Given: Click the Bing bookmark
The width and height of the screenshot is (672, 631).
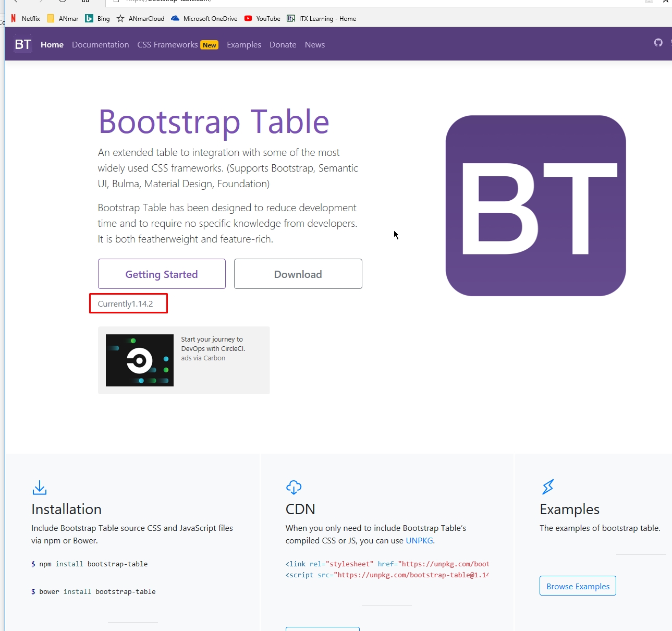Looking at the screenshot, I should point(97,19).
